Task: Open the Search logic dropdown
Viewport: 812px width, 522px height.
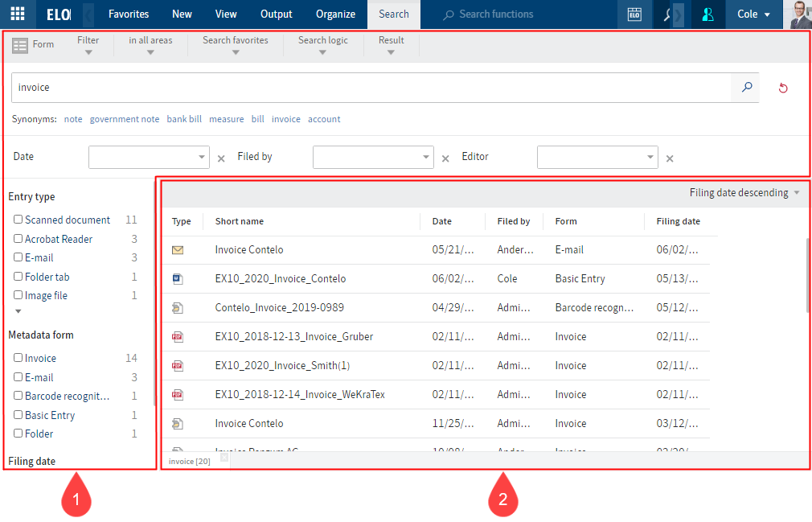Action: [x=322, y=45]
